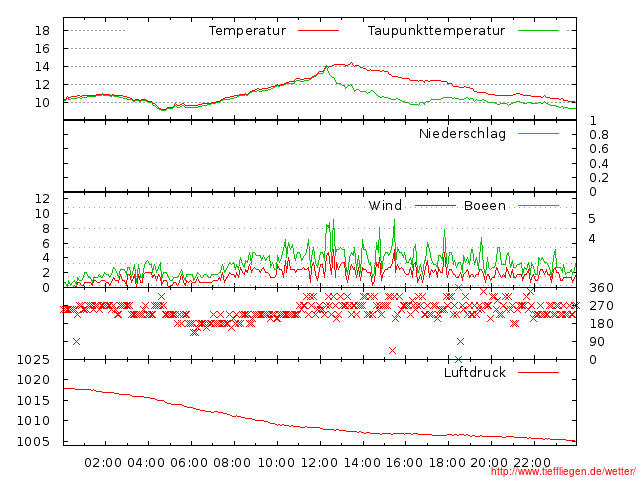Click the 06:00 time axis label
Viewport: 640px width, 480px height.
click(x=189, y=463)
